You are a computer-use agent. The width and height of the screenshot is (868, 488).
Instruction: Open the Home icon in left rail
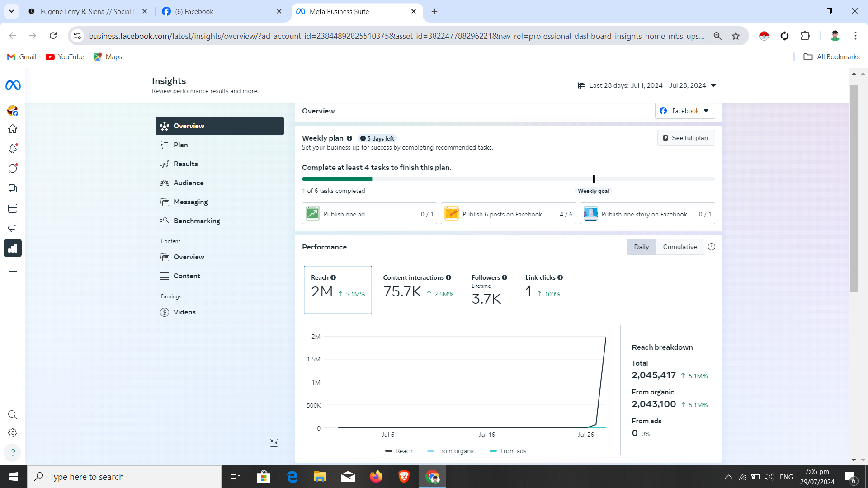click(x=13, y=129)
